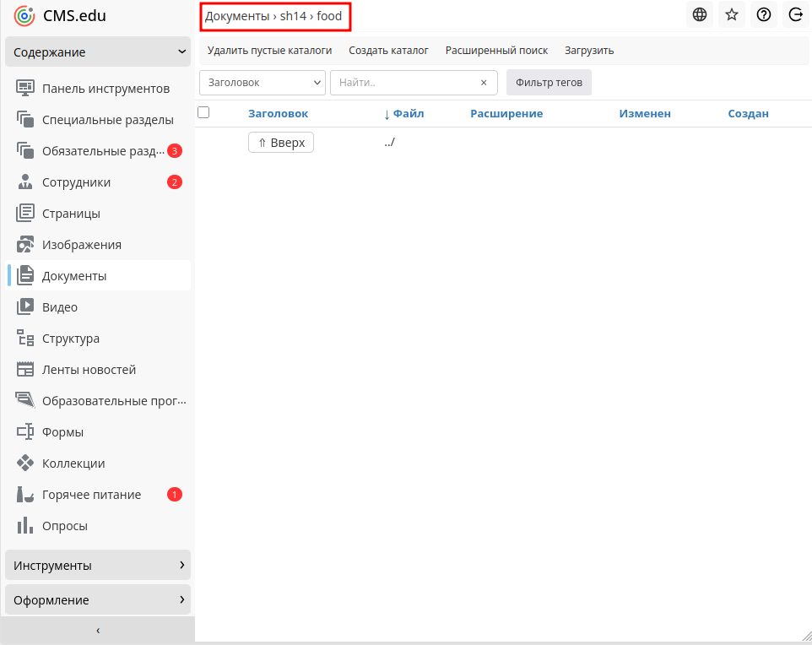This screenshot has height=645, width=812.
Task: Open the Заголовок search field dropdown
Action: [x=262, y=83]
